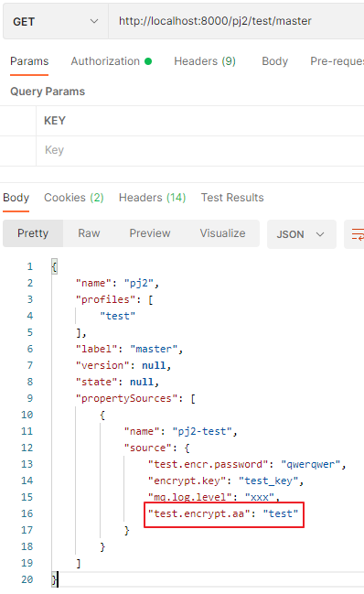Image resolution: width=364 pixels, height=594 pixels.
Task: Click the "encrypt.key": "test_key" line
Action: [226, 481]
